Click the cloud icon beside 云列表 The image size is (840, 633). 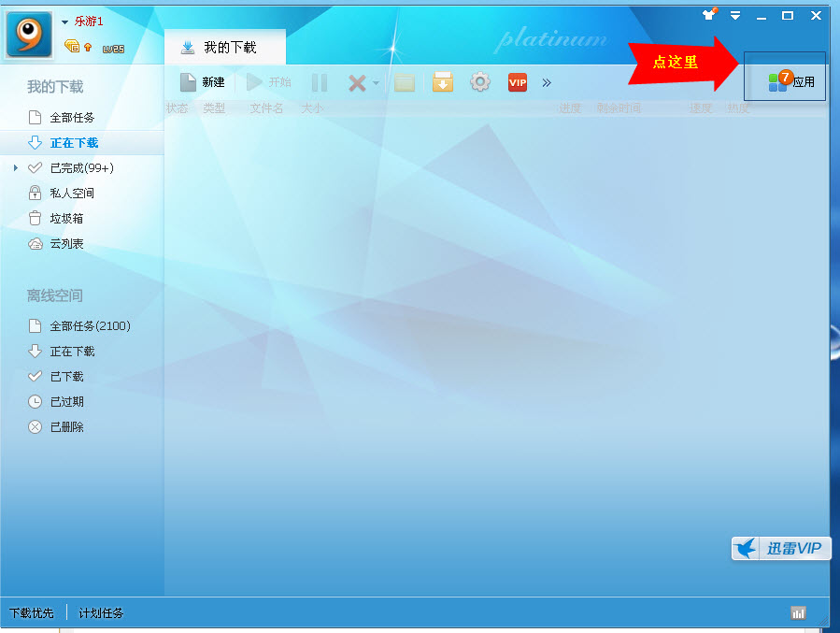point(36,244)
